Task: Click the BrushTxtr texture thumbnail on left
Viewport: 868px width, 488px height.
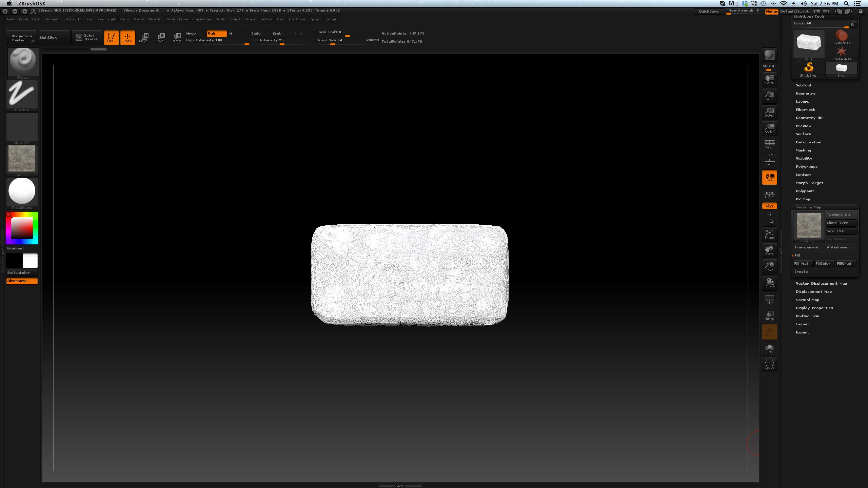Action: tap(22, 161)
